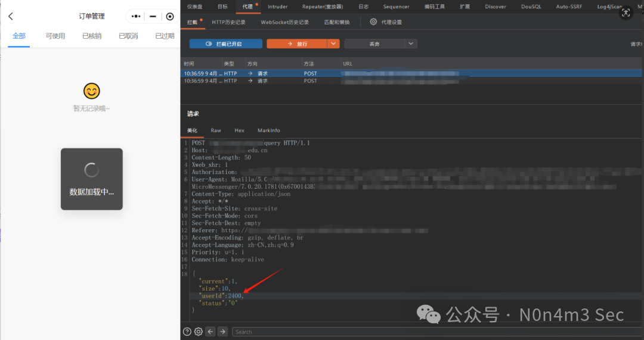Click the "size":10 line in body
Viewport: 644px width, 340px height.
(x=215, y=289)
